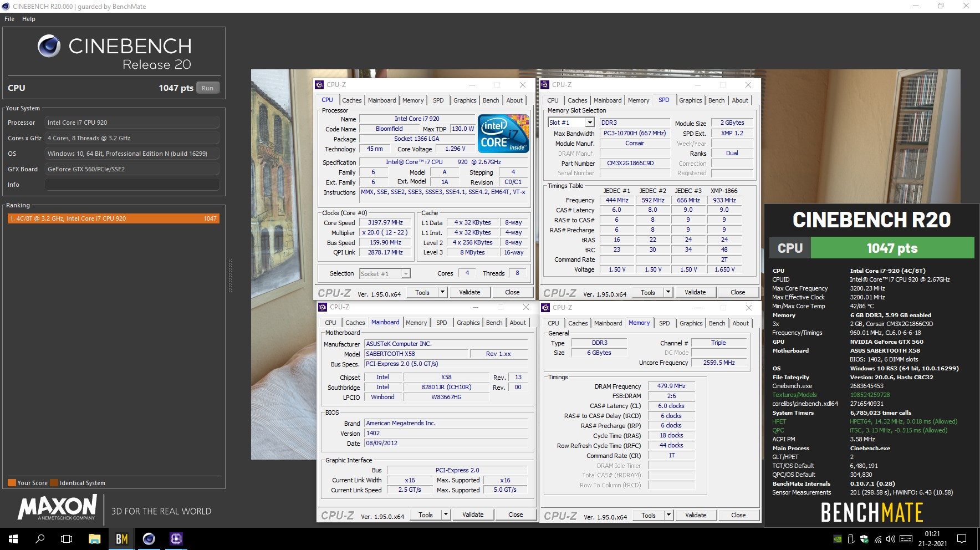This screenshot has width=980, height=550.
Task: Open touch keyboard tray icon
Action: 906,539
